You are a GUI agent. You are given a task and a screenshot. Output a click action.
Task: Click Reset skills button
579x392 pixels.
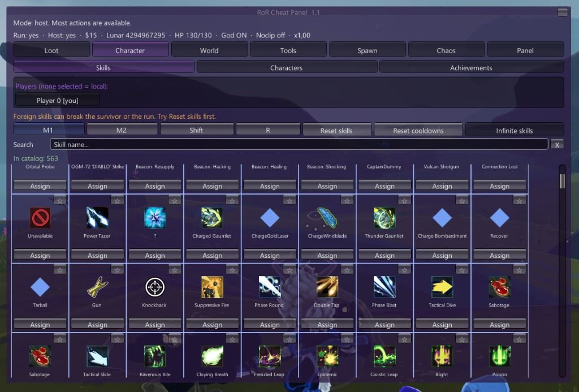pyautogui.click(x=336, y=131)
